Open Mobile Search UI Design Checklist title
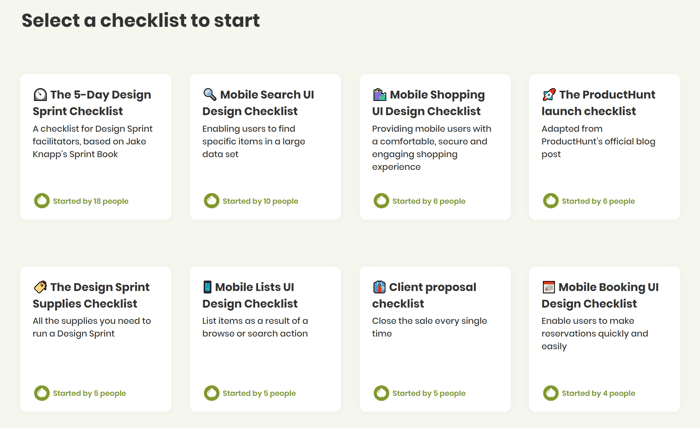This screenshot has width=700, height=428. pyautogui.click(x=258, y=103)
